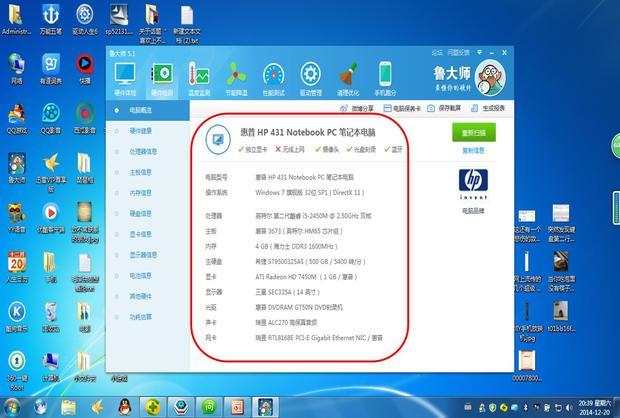Click the '4 GB DDR3 1600MHz' memory value
Image resolution: width=620 pixels, height=418 pixels.
point(296,246)
